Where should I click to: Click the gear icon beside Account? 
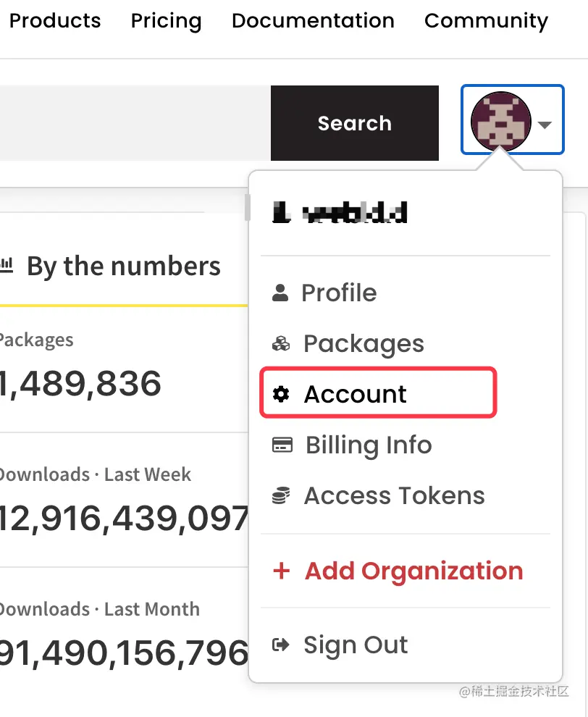coord(280,394)
